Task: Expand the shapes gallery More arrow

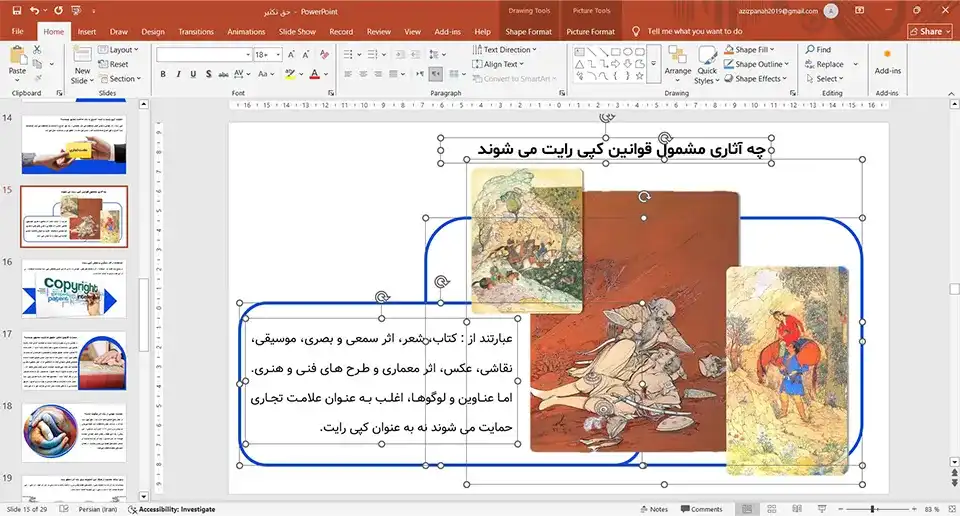Action: tap(653, 64)
